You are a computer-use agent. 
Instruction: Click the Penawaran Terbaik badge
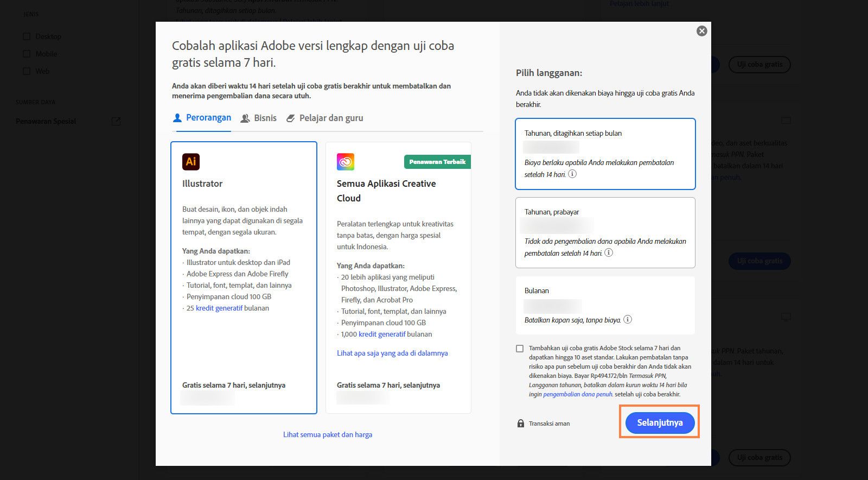point(437,162)
